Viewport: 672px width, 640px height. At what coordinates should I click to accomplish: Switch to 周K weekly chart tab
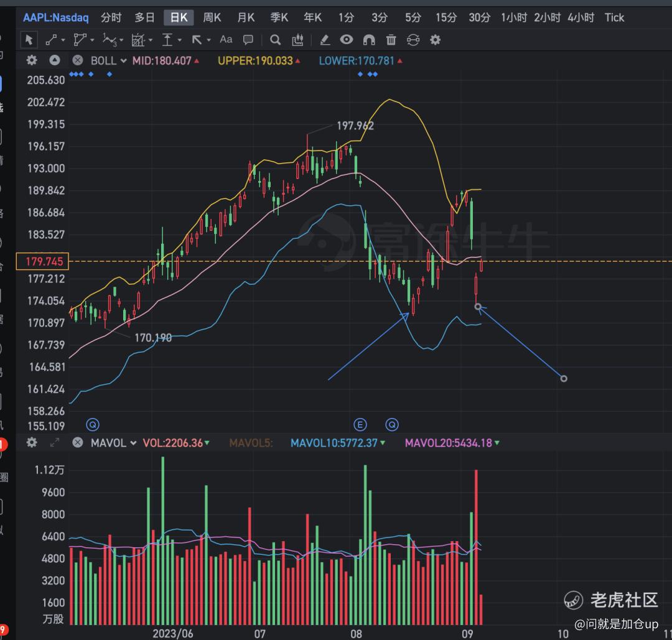pyautogui.click(x=212, y=17)
